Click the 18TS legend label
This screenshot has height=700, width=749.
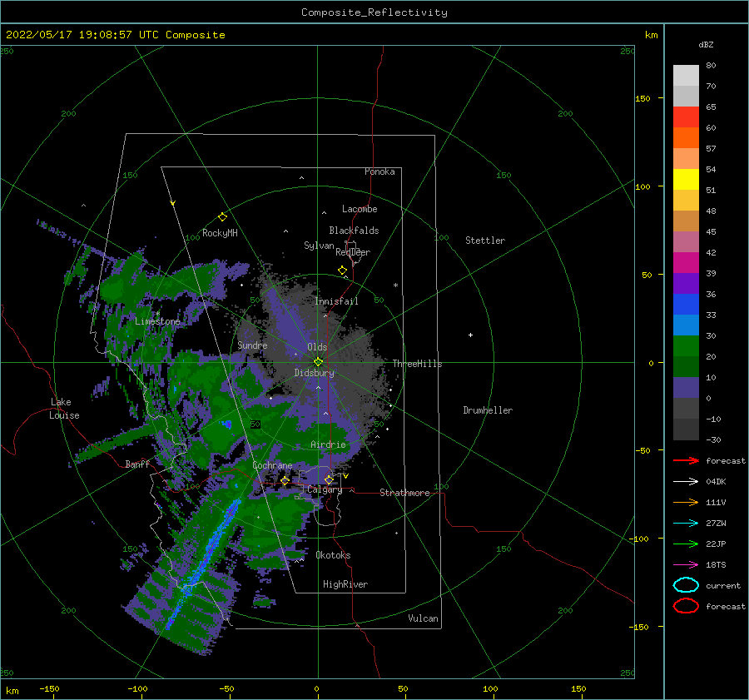coord(716,565)
